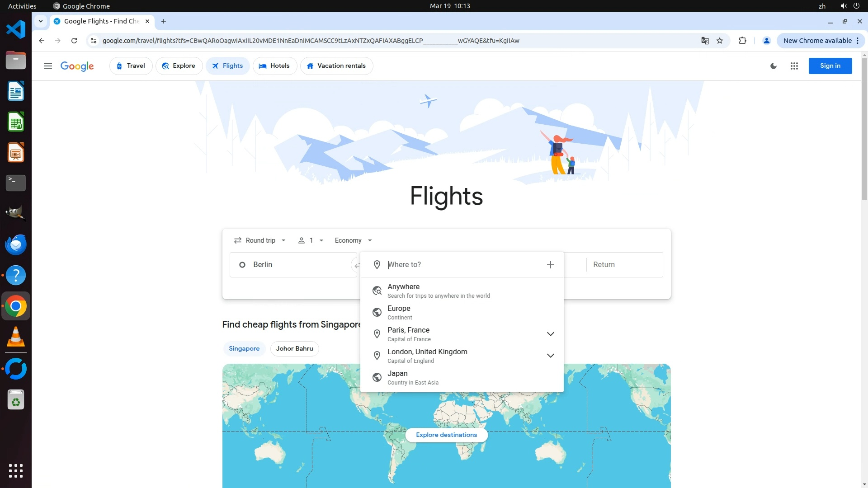Expand Paris, France airport options

click(550, 334)
